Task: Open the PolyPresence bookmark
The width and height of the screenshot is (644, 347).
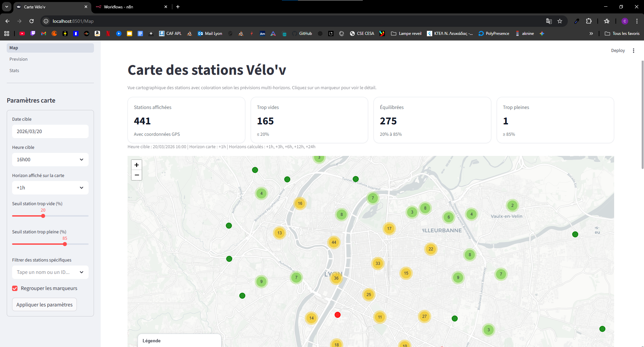Action: tap(493, 33)
